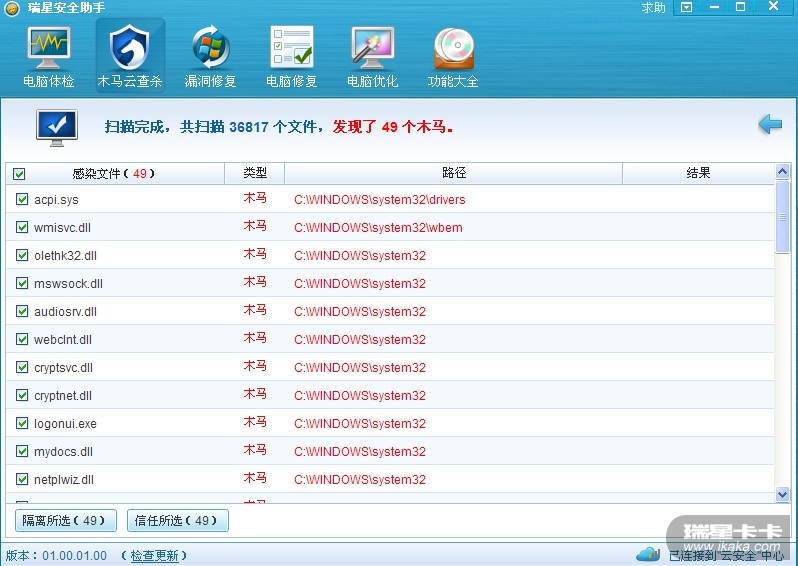Select the cryptnet.dll file name
Image resolution: width=798 pixels, height=566 pixels.
coord(63,395)
